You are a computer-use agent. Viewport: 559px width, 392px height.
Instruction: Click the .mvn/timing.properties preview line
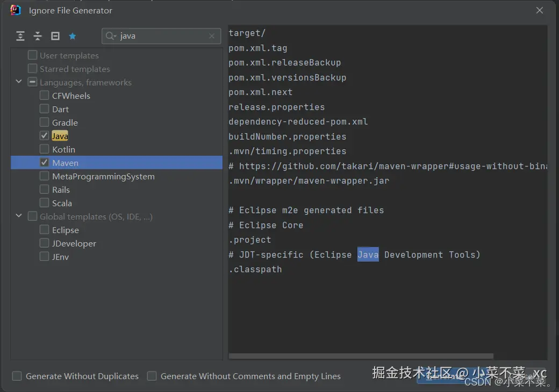click(x=288, y=151)
